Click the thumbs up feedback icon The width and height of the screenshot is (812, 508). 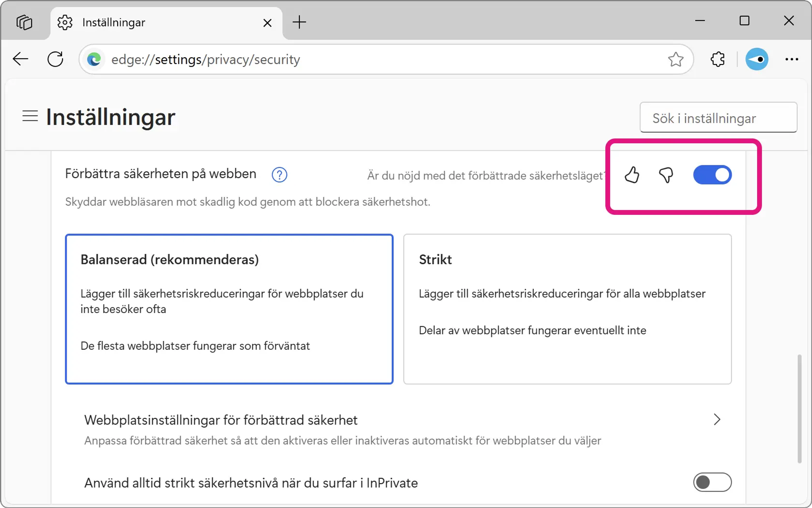(x=632, y=175)
